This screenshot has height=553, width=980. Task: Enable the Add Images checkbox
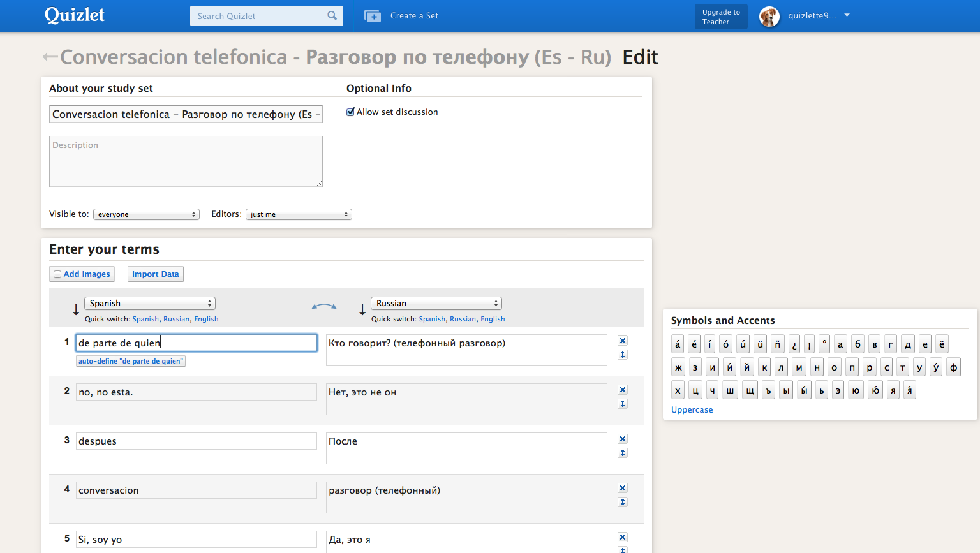(57, 274)
